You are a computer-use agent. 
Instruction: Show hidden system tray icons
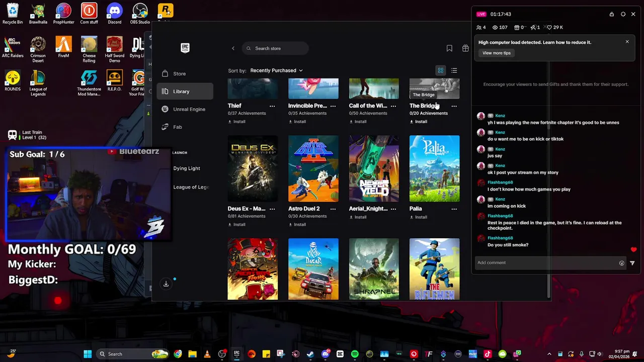[549, 354]
